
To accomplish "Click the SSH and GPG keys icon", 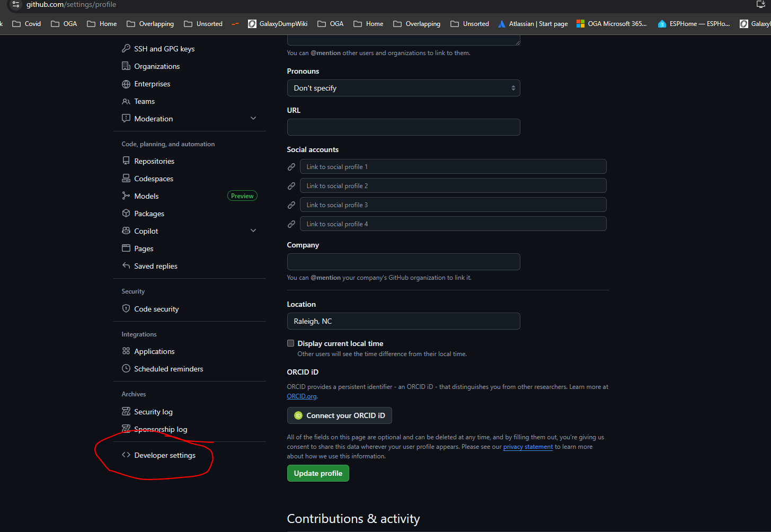I will pyautogui.click(x=126, y=49).
